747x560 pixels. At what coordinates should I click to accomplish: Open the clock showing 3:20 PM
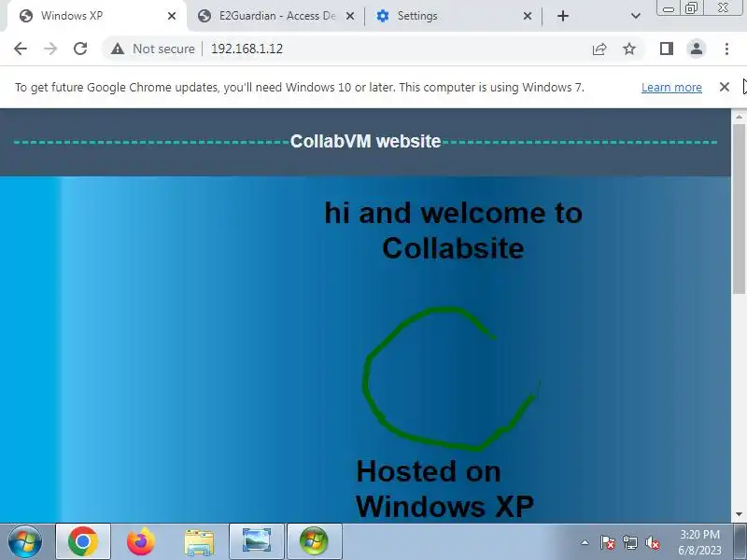pyautogui.click(x=699, y=542)
